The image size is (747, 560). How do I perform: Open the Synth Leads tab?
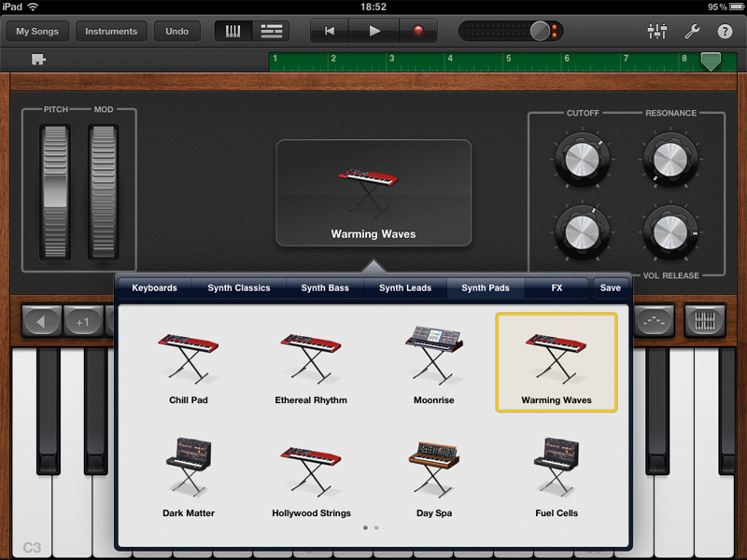[405, 288]
